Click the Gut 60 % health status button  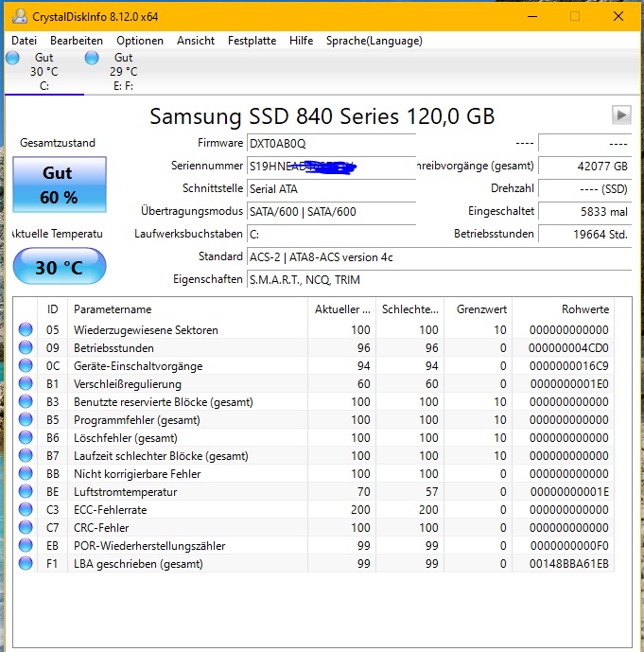tap(60, 185)
